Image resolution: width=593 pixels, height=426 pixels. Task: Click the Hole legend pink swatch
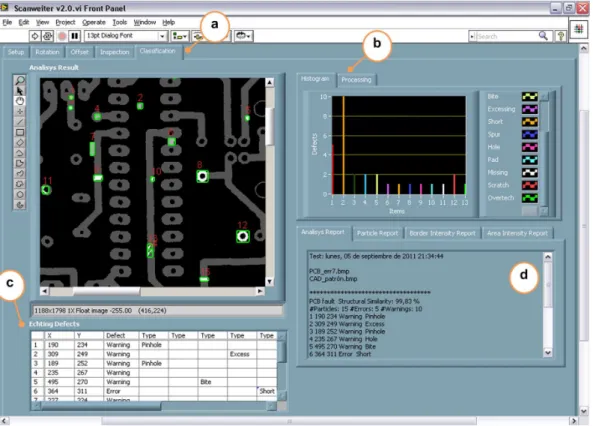(529, 147)
